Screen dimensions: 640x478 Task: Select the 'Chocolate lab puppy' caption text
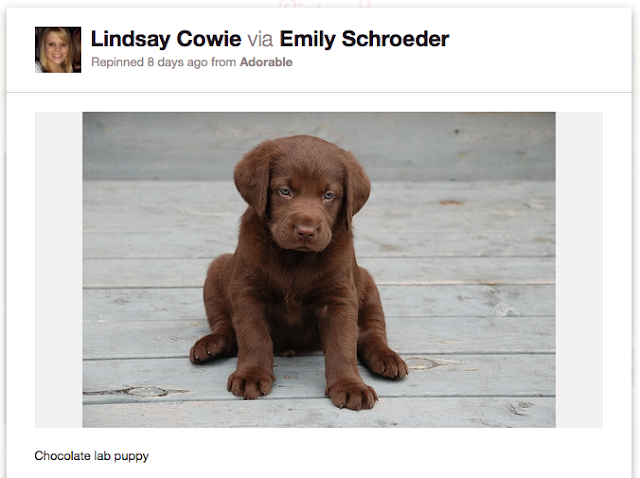point(91,456)
